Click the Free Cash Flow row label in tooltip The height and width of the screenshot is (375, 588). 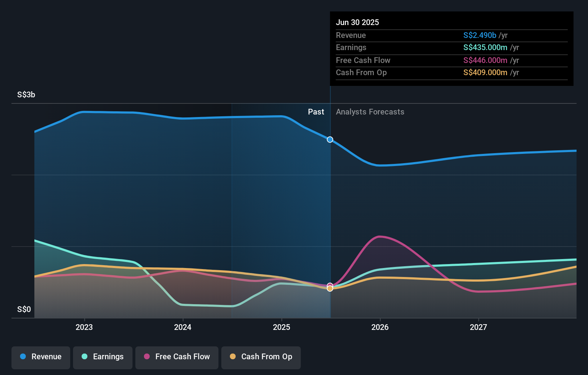[x=363, y=60]
